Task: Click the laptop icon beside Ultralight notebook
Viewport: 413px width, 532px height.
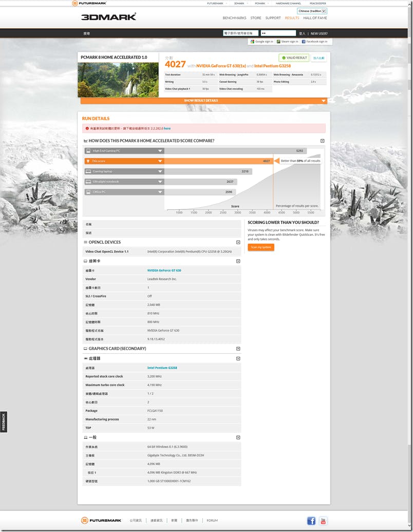Action: coord(88,181)
